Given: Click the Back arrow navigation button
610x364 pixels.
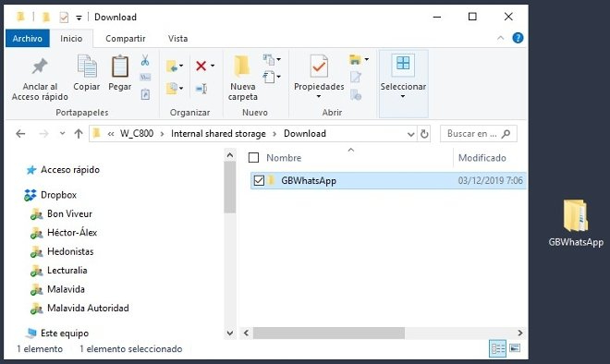Looking at the screenshot, I should 20,134.
